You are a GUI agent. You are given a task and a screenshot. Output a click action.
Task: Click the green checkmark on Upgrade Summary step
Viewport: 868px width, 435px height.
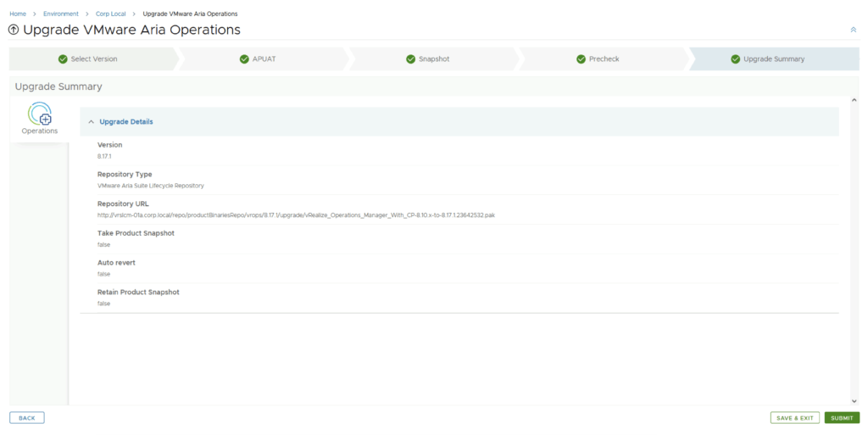tap(735, 59)
